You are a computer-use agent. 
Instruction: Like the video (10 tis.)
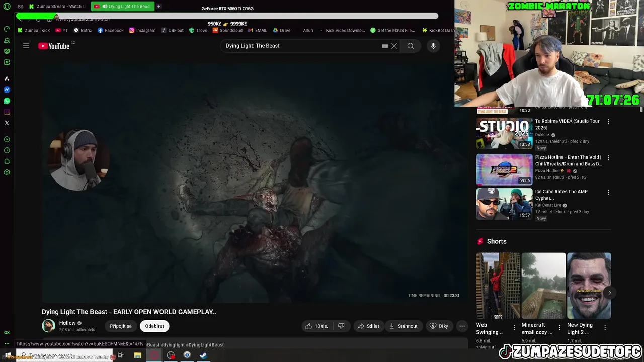(316, 326)
